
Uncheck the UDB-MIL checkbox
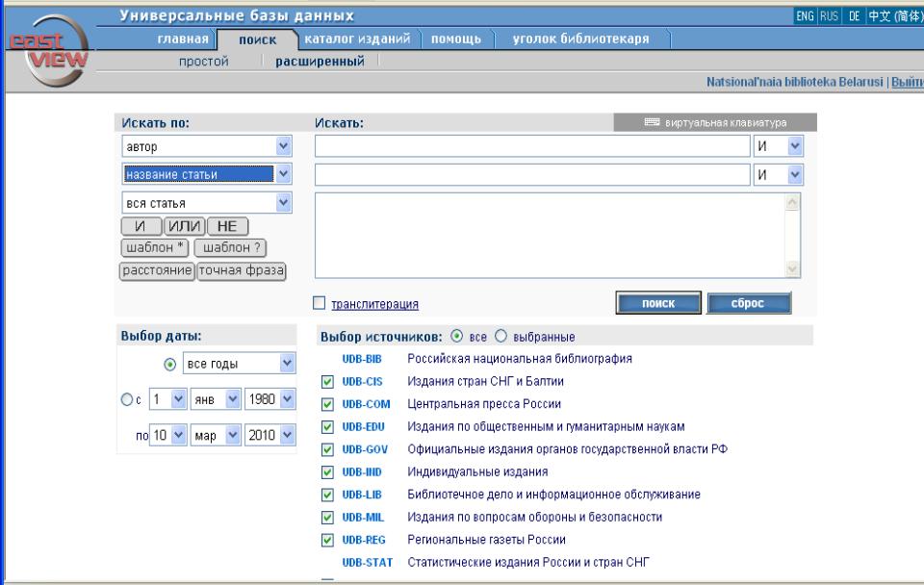327,518
